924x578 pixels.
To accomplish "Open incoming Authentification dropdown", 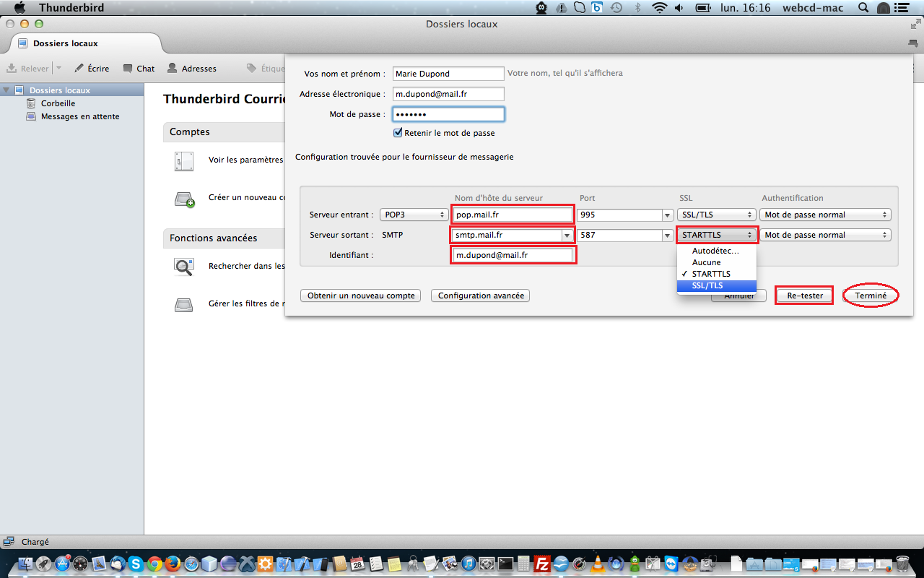I will pyautogui.click(x=825, y=215).
